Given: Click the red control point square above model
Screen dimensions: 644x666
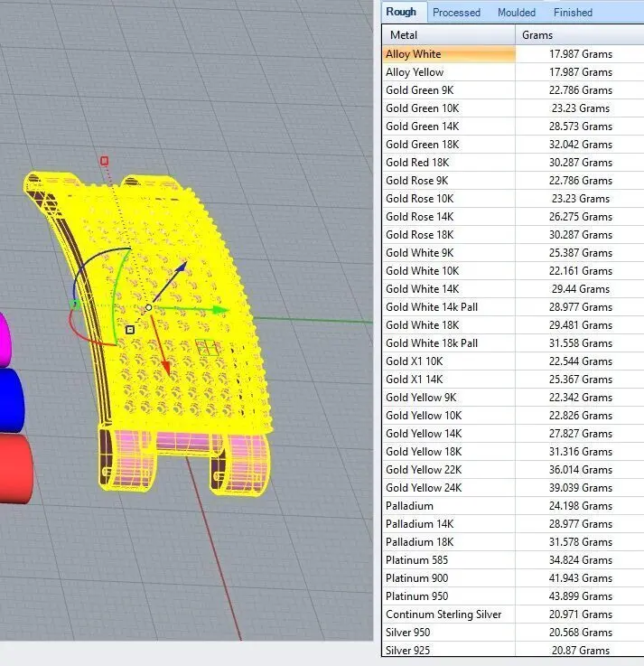Looking at the screenshot, I should [x=105, y=161].
